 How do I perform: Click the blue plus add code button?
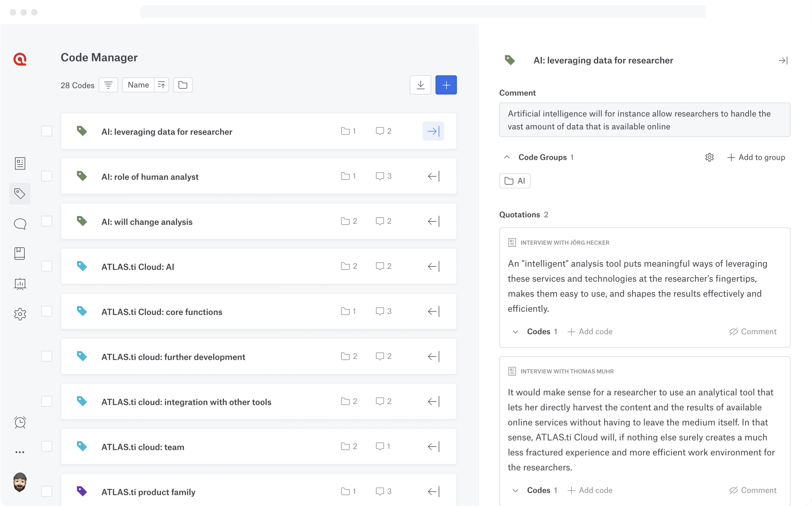(x=446, y=85)
